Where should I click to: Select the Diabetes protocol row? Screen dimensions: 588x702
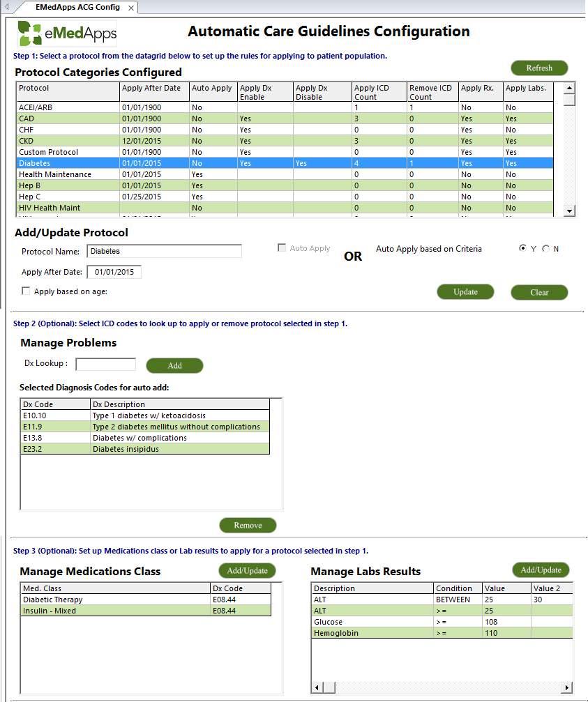(285, 163)
